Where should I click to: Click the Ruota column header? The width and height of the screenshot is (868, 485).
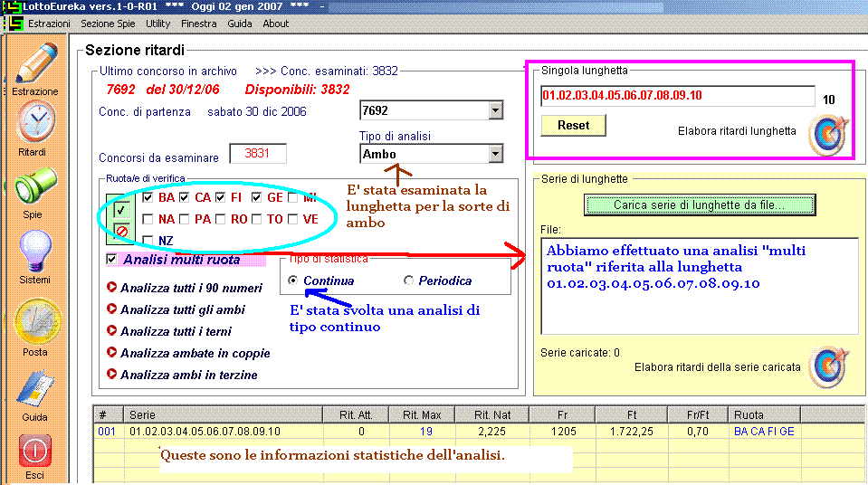[x=764, y=414]
